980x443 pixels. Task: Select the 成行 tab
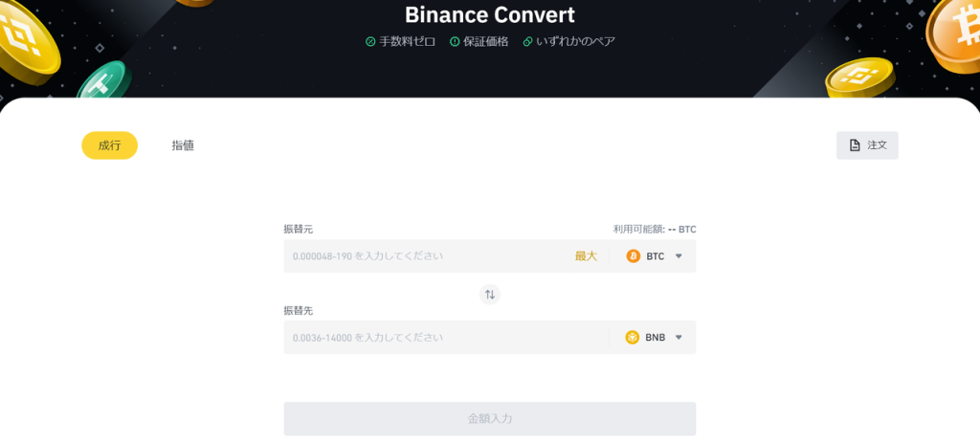click(x=109, y=145)
